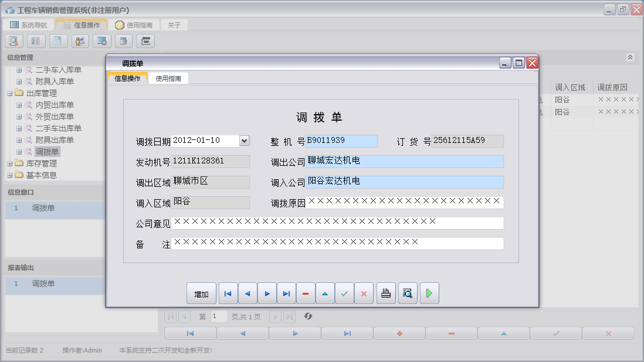This screenshot has height=362, width=644.
Task: Click the search magnifier toolbar icon
Action: (x=14, y=41)
